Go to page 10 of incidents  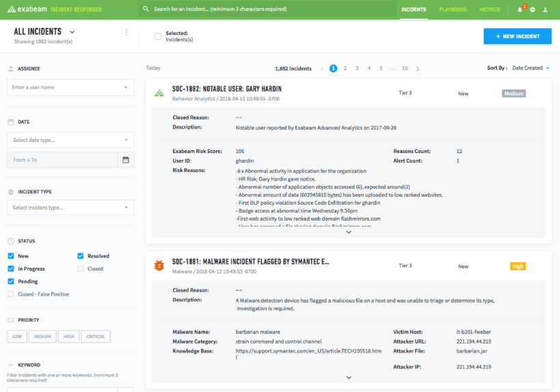coord(405,68)
